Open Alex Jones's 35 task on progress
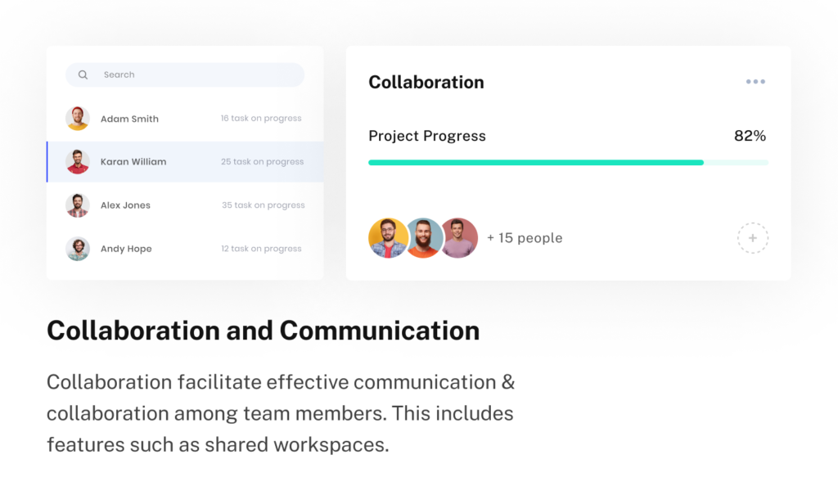Image resolution: width=838 pixels, height=504 pixels. 263,205
